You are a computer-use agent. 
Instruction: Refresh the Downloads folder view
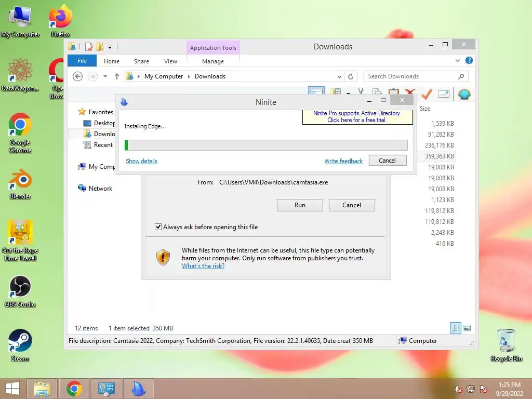click(x=351, y=76)
